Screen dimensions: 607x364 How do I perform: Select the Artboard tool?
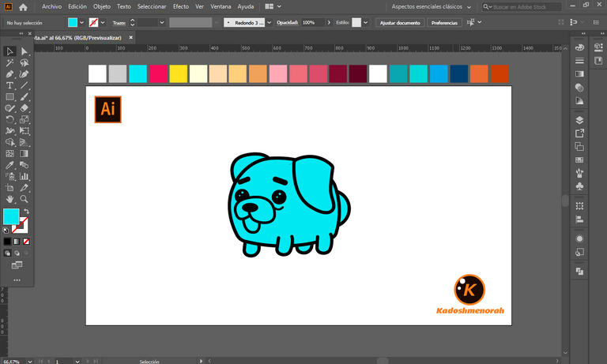pos(9,188)
